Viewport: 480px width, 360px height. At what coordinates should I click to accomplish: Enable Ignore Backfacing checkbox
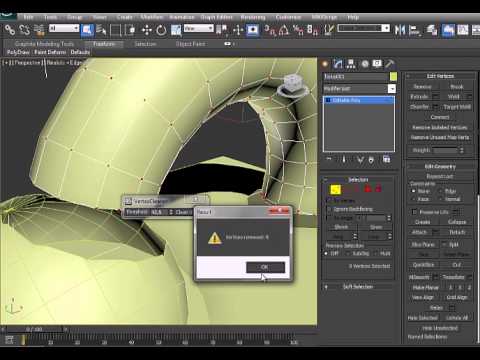pyautogui.click(x=329, y=209)
